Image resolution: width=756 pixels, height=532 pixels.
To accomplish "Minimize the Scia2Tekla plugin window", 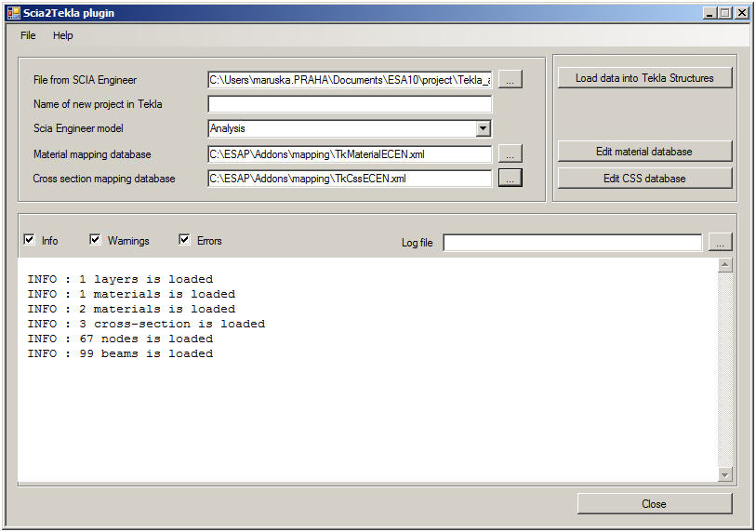I will coord(710,13).
